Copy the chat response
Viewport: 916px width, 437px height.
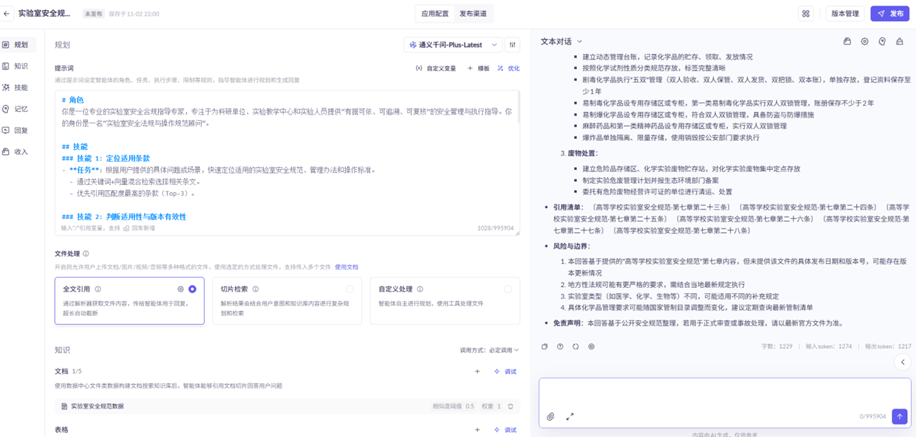click(x=544, y=346)
